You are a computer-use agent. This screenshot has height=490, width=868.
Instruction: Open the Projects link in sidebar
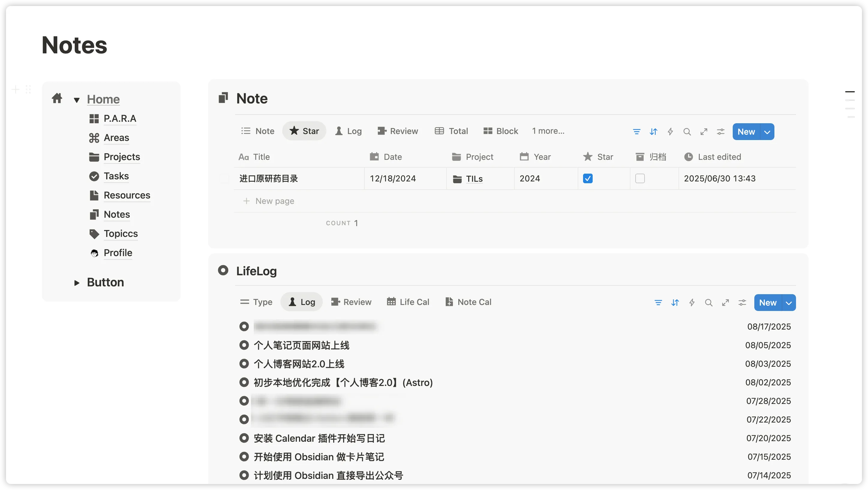coord(122,157)
